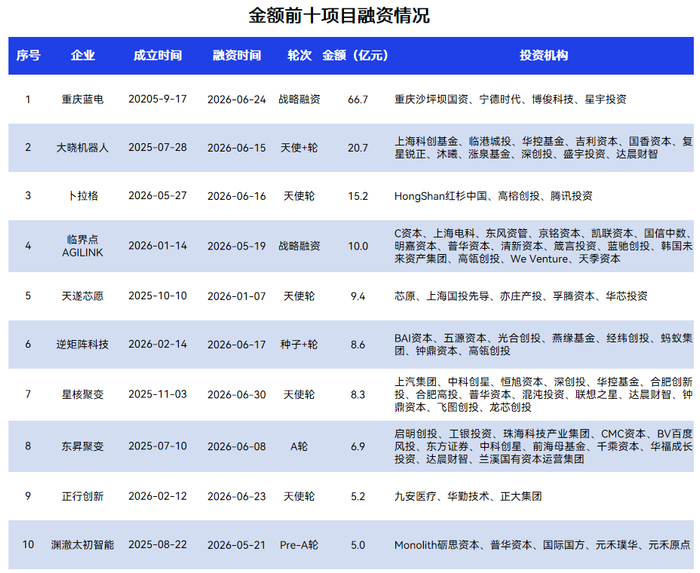Select company name 天递芯愿
Screen dimensions: 700x573
(x=83, y=296)
